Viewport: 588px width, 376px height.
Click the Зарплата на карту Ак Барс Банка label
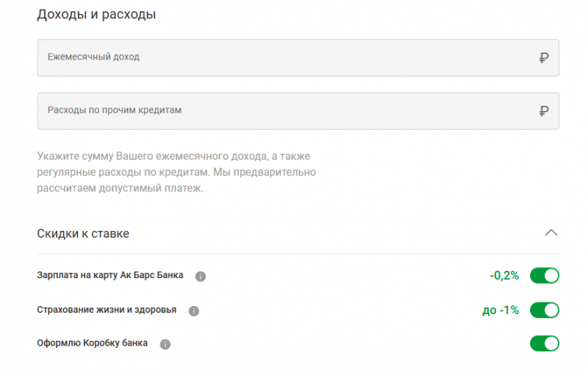(110, 276)
